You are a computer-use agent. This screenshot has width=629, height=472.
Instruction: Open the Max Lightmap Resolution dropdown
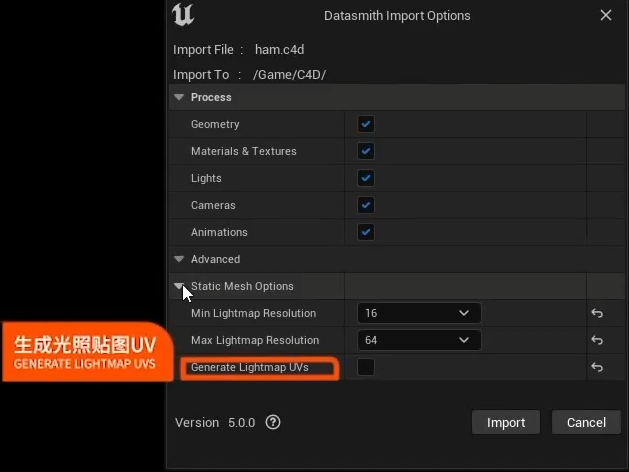click(x=419, y=340)
